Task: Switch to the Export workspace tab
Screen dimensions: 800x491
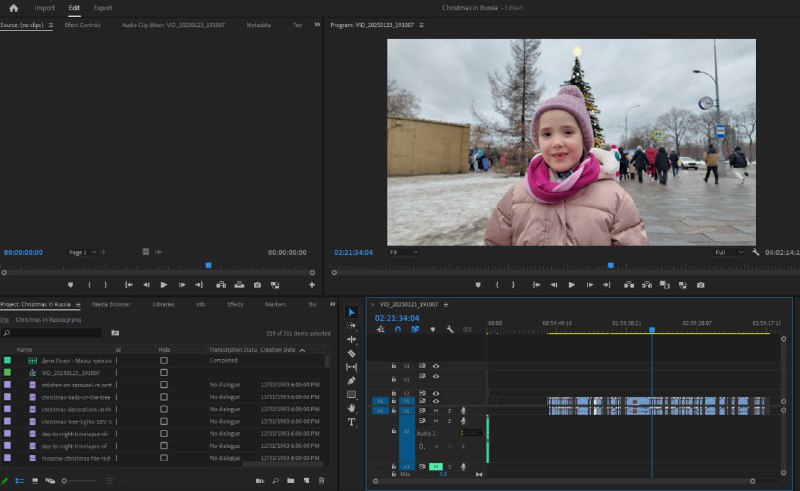Action: coord(103,8)
